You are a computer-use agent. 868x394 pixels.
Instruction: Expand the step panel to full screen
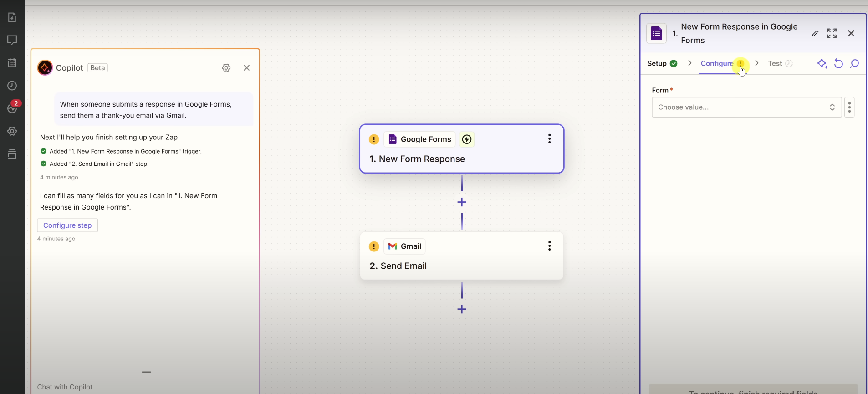point(832,33)
